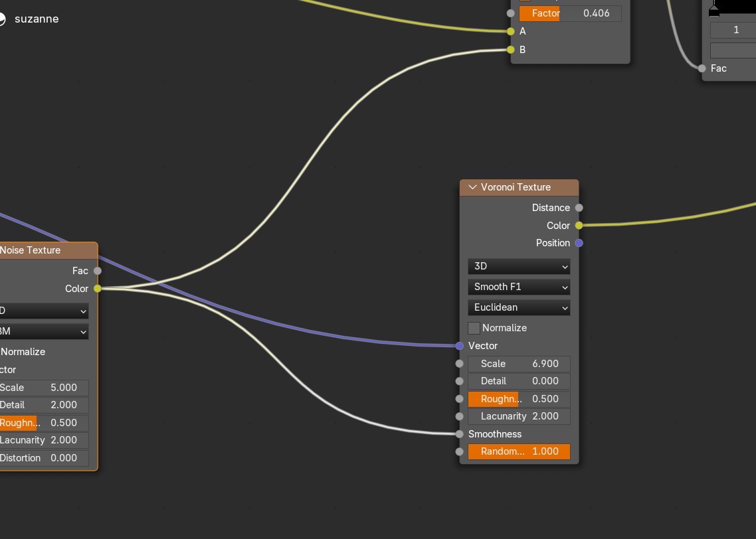The image size is (756, 539).
Task: Click the color ramp position field showing 1
Action: [733, 30]
